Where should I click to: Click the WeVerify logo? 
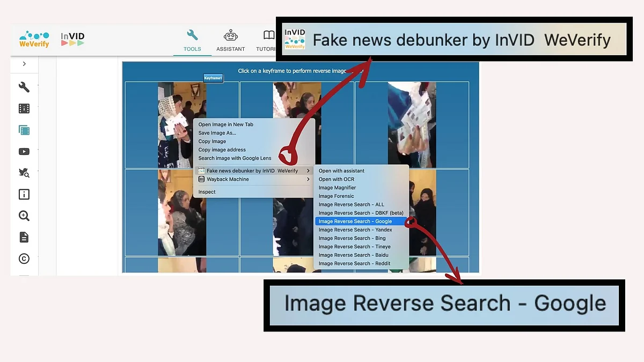click(34, 39)
